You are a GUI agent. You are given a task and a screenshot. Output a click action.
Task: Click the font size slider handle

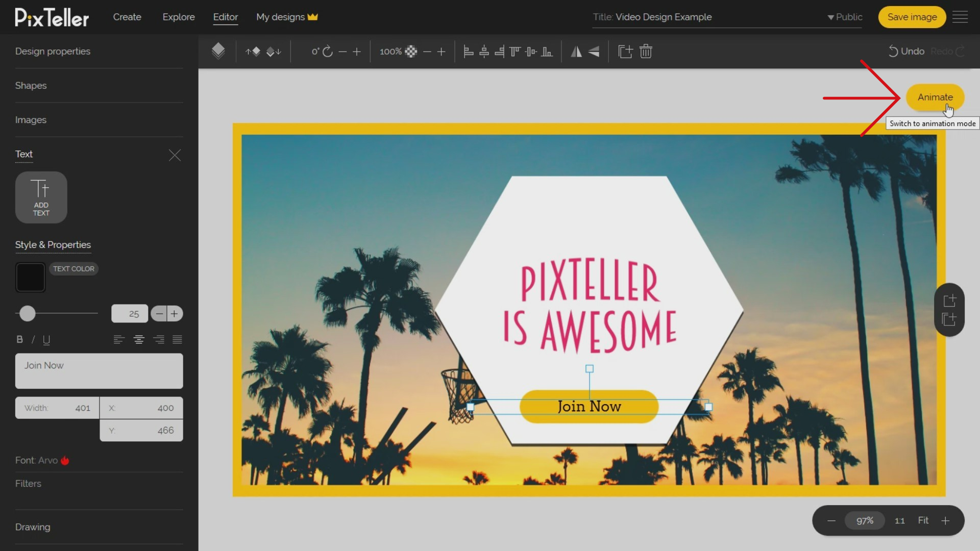click(28, 313)
